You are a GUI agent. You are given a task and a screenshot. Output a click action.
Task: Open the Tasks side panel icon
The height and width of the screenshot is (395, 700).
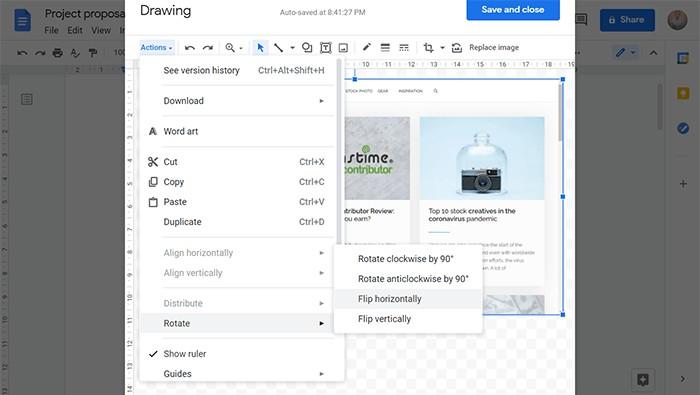tap(683, 129)
